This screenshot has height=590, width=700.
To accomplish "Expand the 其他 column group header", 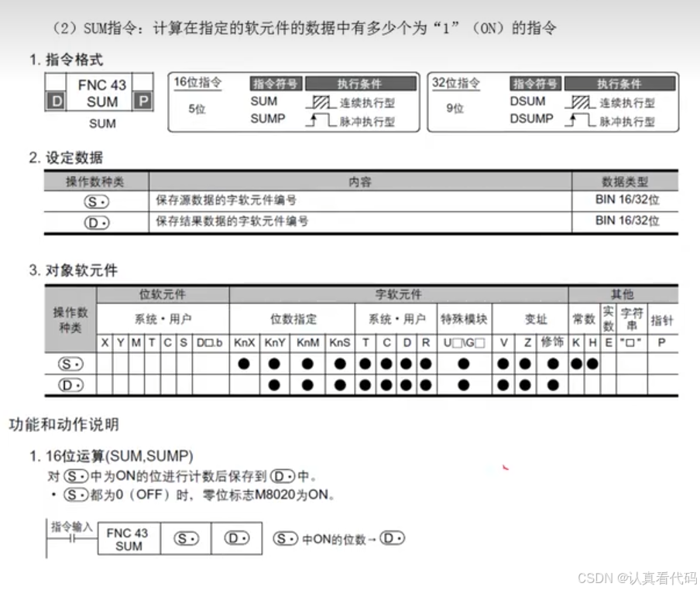I will coord(624,295).
